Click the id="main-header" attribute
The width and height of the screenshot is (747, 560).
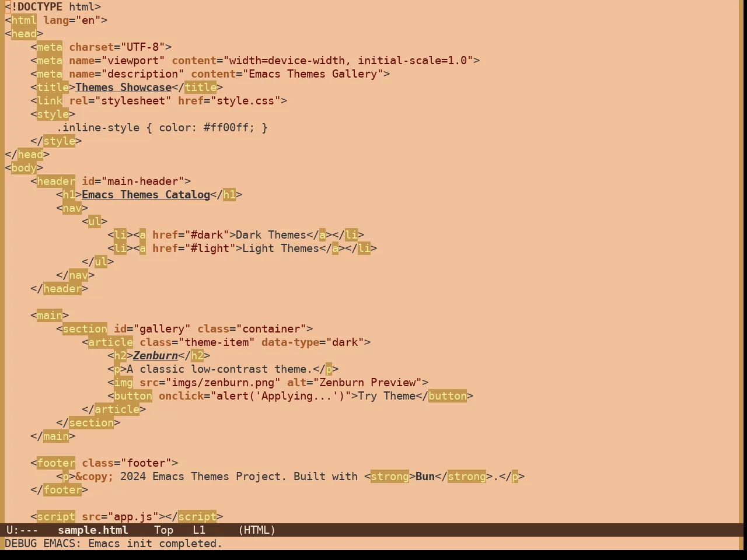tap(133, 181)
